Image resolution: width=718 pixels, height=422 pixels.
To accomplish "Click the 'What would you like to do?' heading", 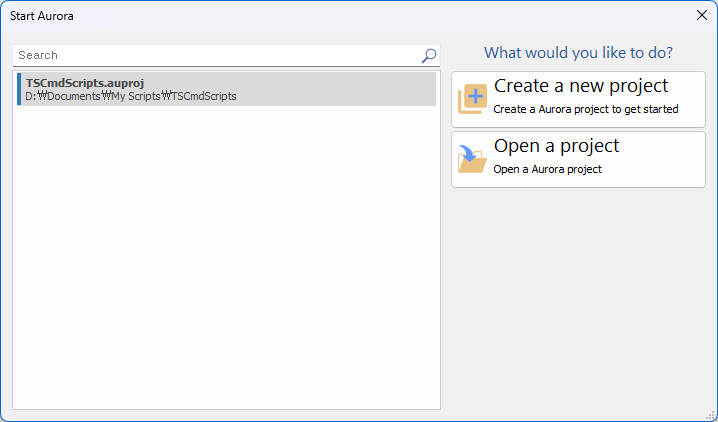I will point(578,53).
